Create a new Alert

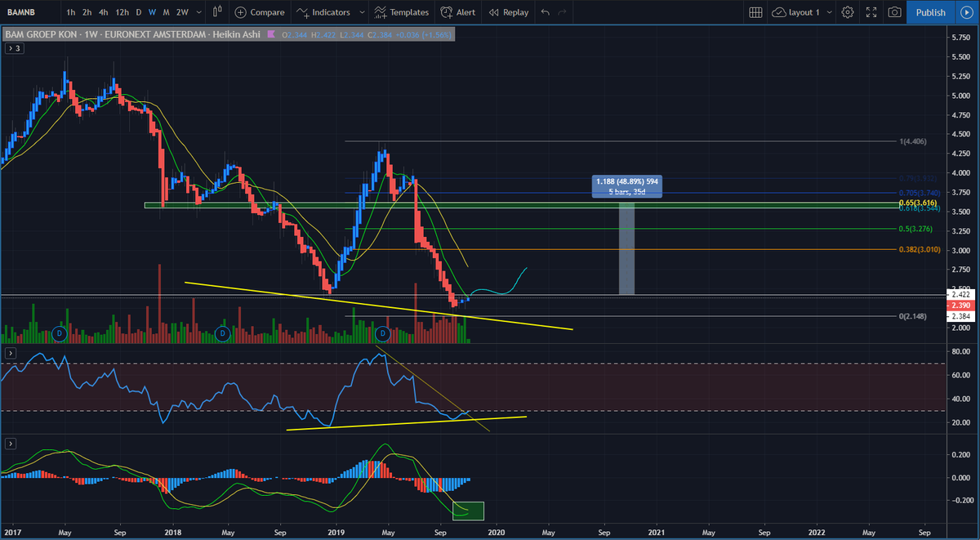pos(458,12)
